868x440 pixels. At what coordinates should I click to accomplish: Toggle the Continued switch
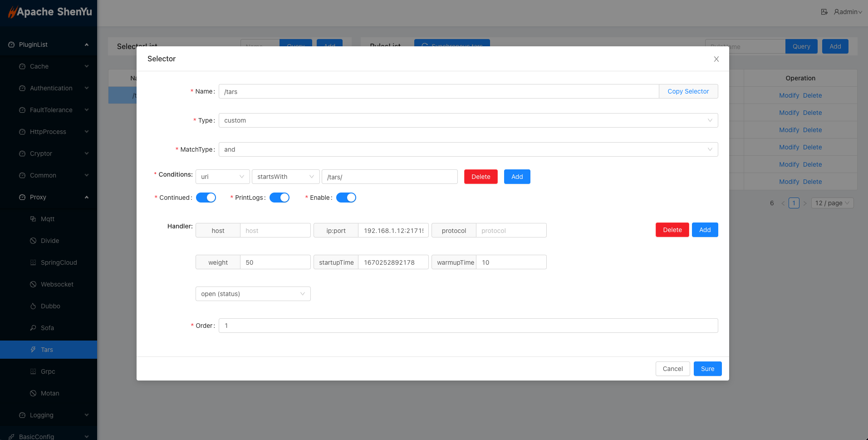[206, 198]
